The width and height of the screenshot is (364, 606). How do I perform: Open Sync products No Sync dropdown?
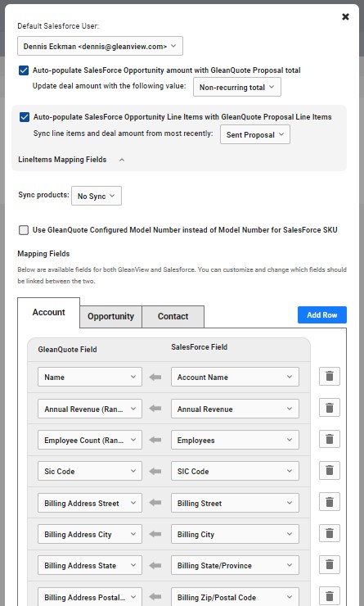coord(97,196)
